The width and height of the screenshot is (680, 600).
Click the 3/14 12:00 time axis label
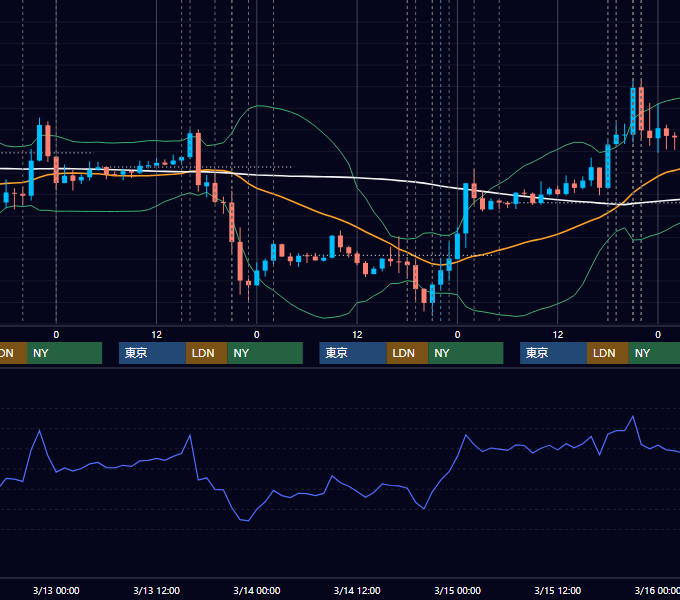click(x=357, y=590)
